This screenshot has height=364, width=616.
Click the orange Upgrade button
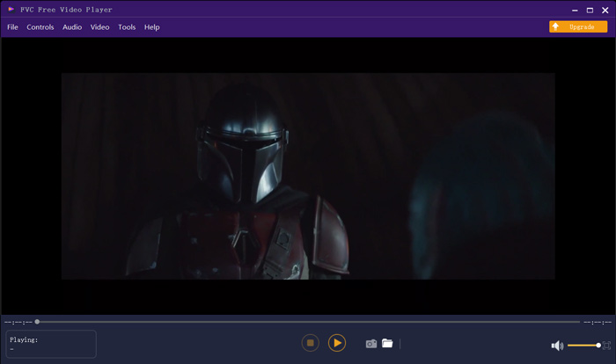578,26
